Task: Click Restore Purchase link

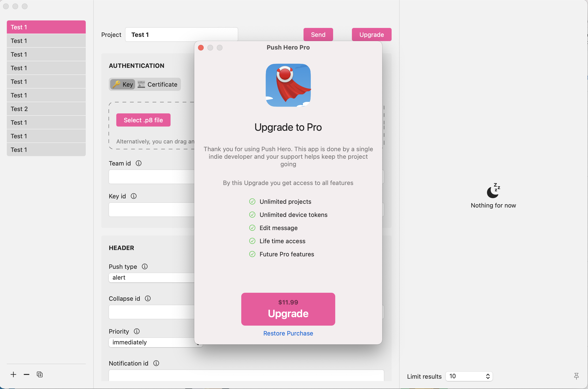Action: coord(288,333)
